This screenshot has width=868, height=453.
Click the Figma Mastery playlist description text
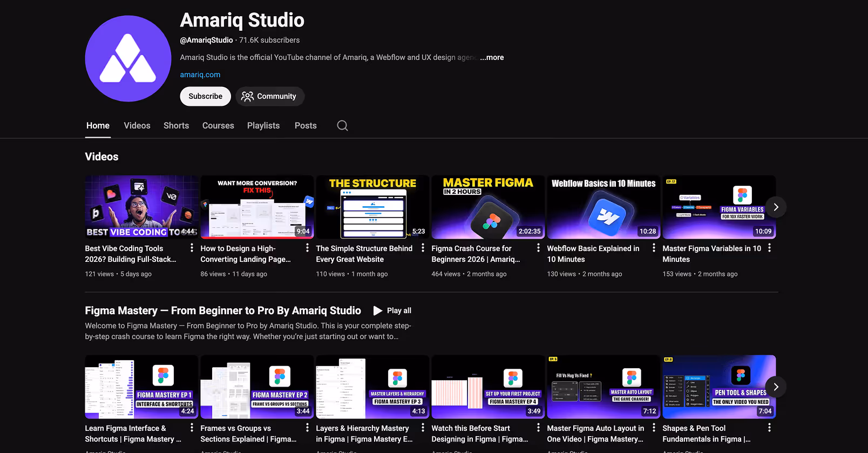248,331
